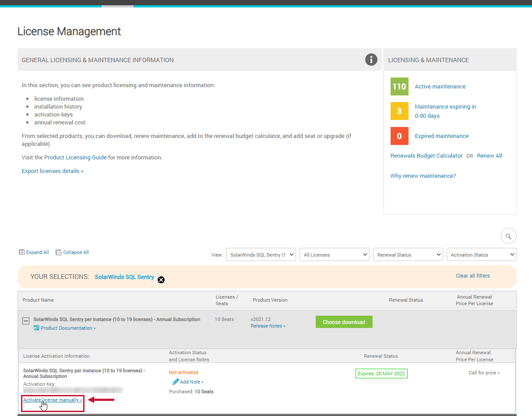Click the info icon on General Licensing section

[371, 60]
